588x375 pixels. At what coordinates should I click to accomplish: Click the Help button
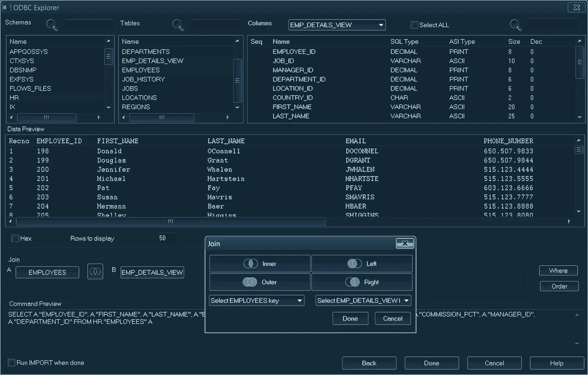[x=557, y=363]
